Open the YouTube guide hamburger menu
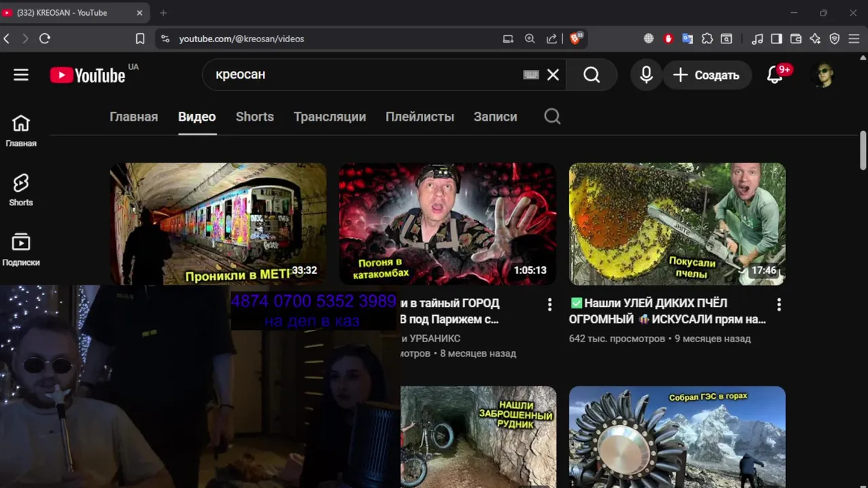868x488 pixels. pos(21,75)
